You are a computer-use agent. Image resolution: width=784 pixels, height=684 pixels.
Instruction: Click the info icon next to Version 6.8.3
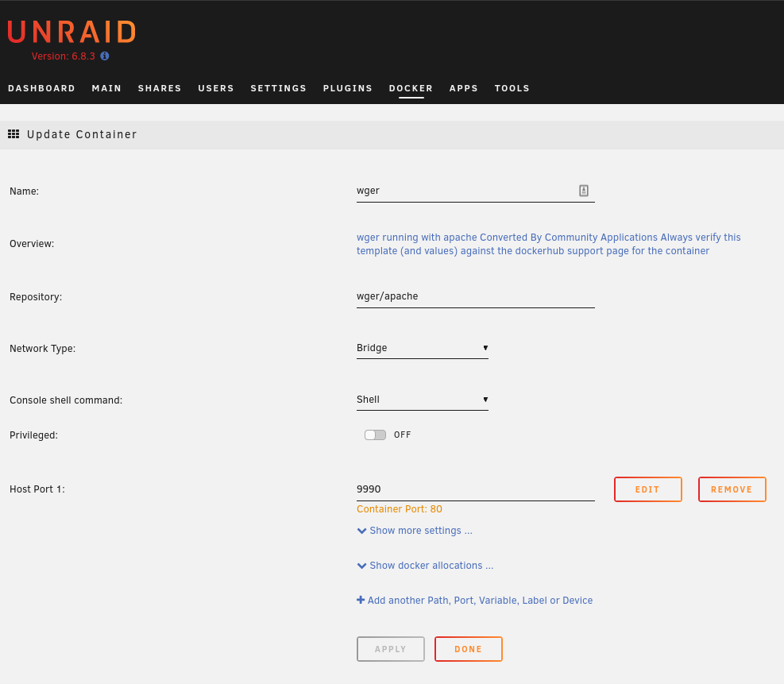(x=104, y=56)
